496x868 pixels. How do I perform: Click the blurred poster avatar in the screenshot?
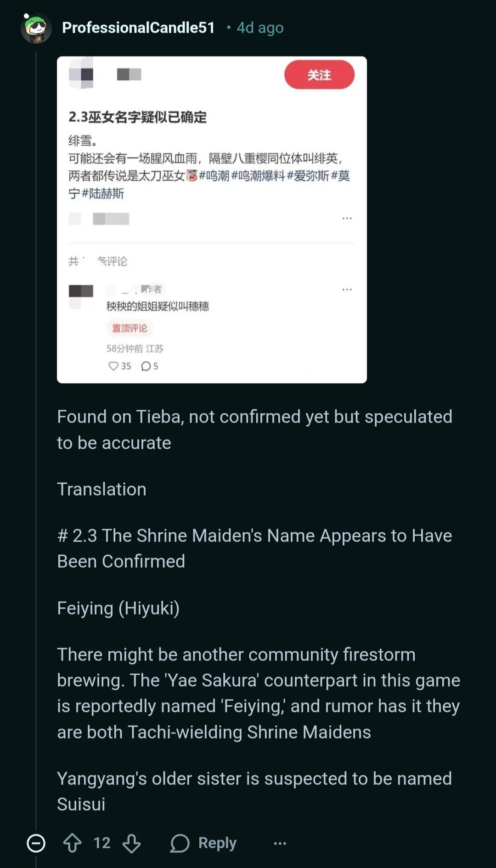pos(81,74)
